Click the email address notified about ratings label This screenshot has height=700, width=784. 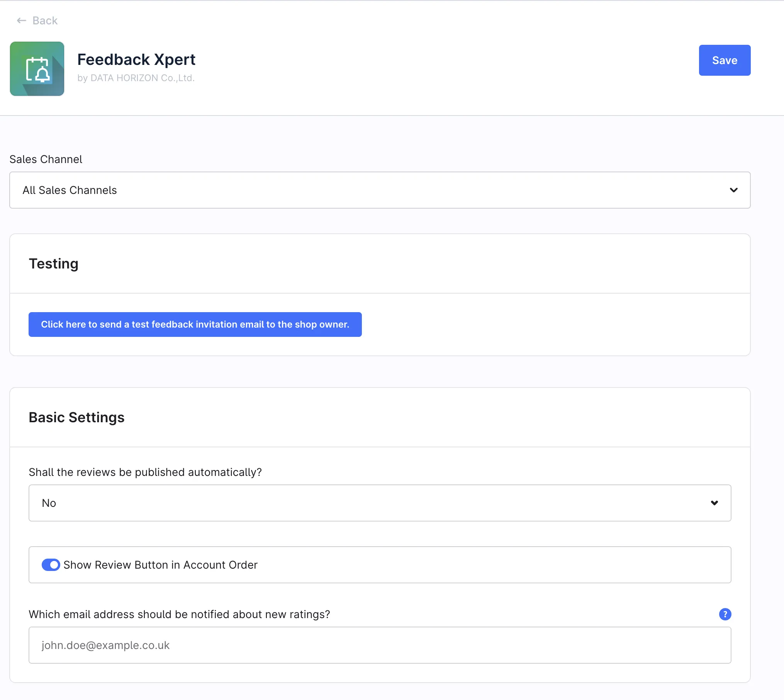click(179, 614)
